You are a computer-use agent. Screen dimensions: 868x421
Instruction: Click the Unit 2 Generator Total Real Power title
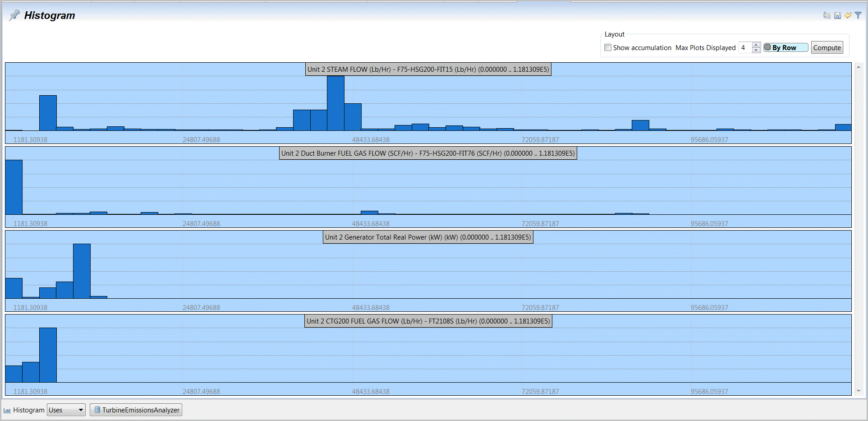pos(428,237)
